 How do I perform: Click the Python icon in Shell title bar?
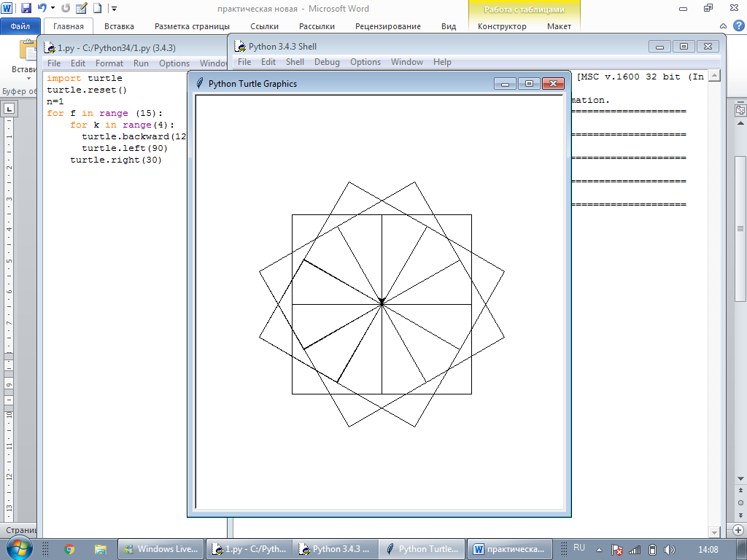click(240, 46)
